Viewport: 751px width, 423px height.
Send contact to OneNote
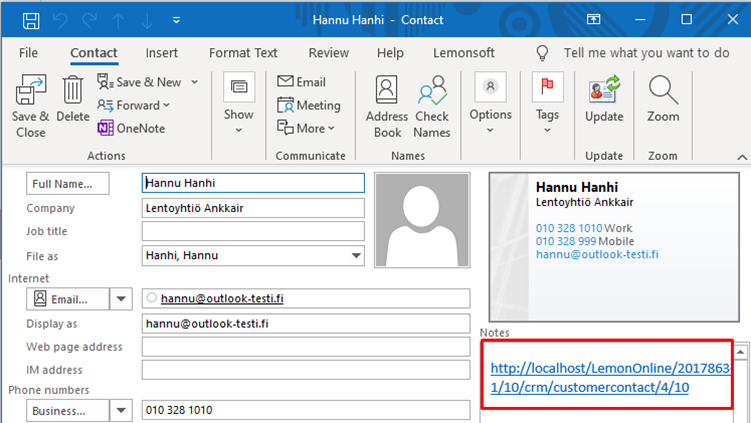(x=131, y=128)
